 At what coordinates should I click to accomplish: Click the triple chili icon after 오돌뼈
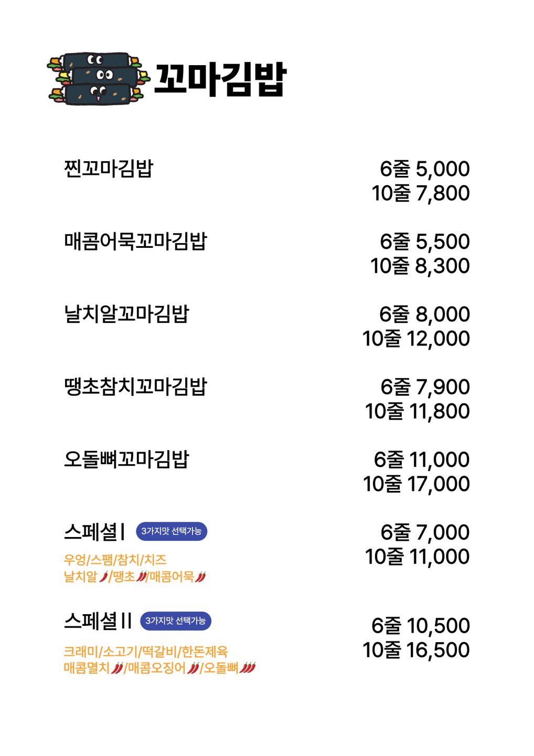[248, 668]
